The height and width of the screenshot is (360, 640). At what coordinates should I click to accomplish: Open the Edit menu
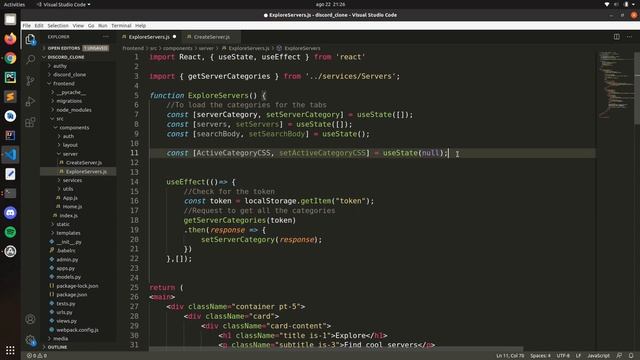point(39,25)
